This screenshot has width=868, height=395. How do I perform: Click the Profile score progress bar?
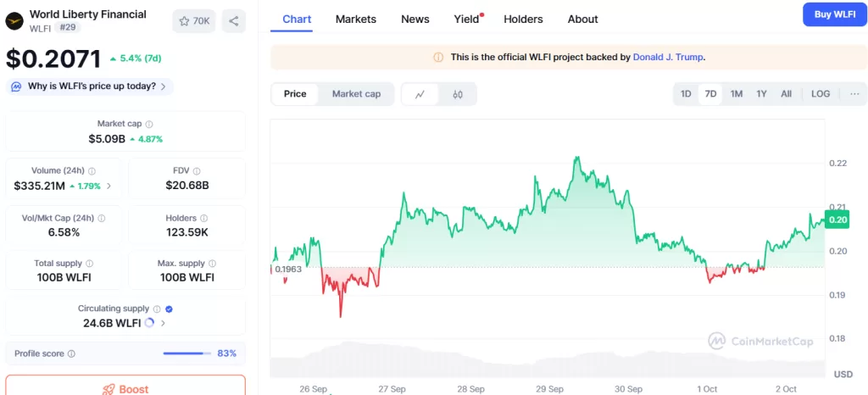pos(186,353)
